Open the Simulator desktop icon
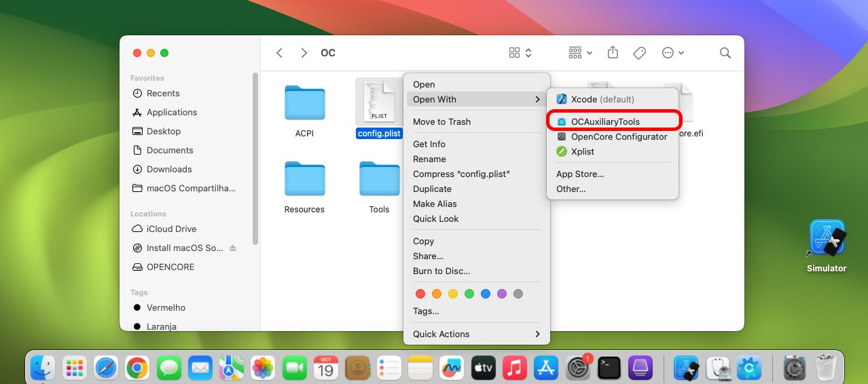 coord(827,239)
